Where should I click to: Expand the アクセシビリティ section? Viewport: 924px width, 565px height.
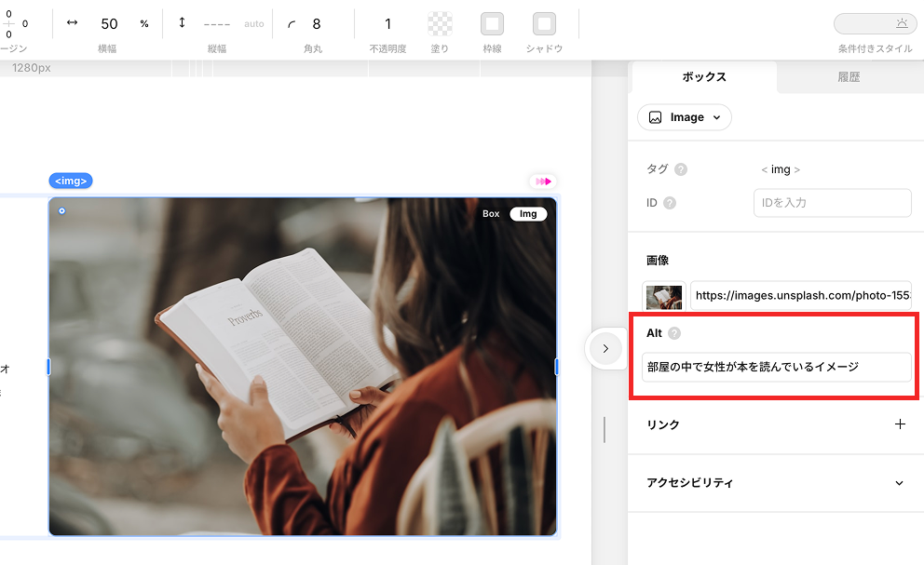click(x=899, y=483)
